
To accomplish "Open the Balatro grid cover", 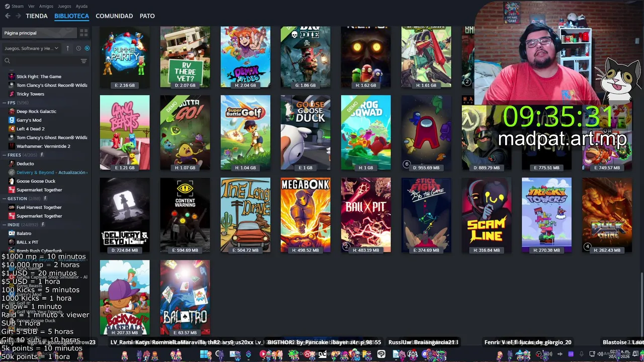I will [x=185, y=298].
